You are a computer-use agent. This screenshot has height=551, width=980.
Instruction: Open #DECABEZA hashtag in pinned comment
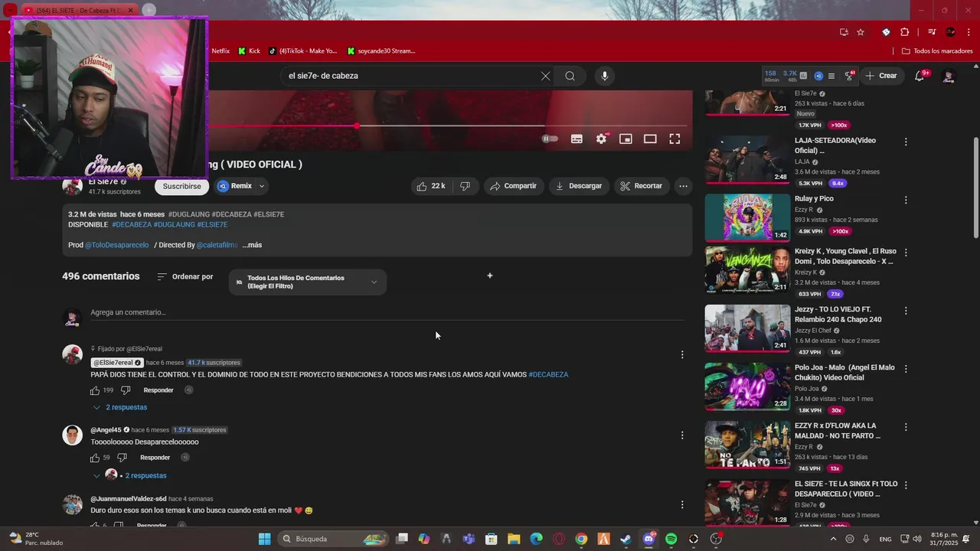tap(548, 375)
